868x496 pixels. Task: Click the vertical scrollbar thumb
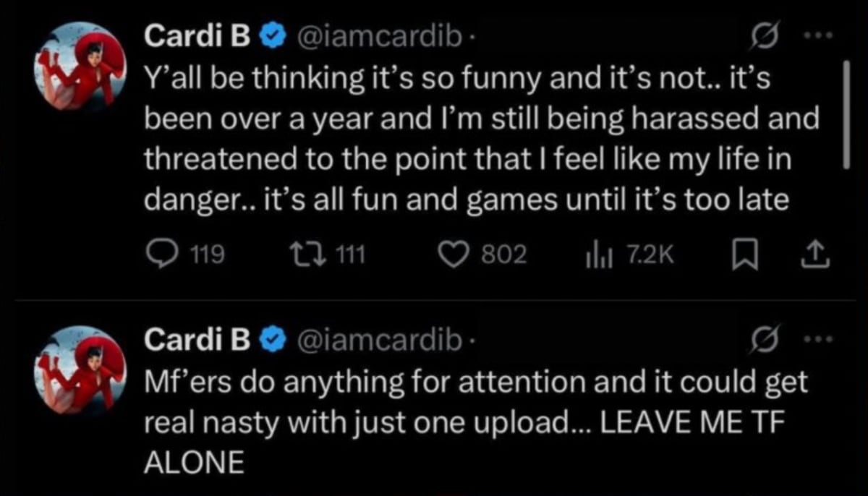tap(848, 114)
